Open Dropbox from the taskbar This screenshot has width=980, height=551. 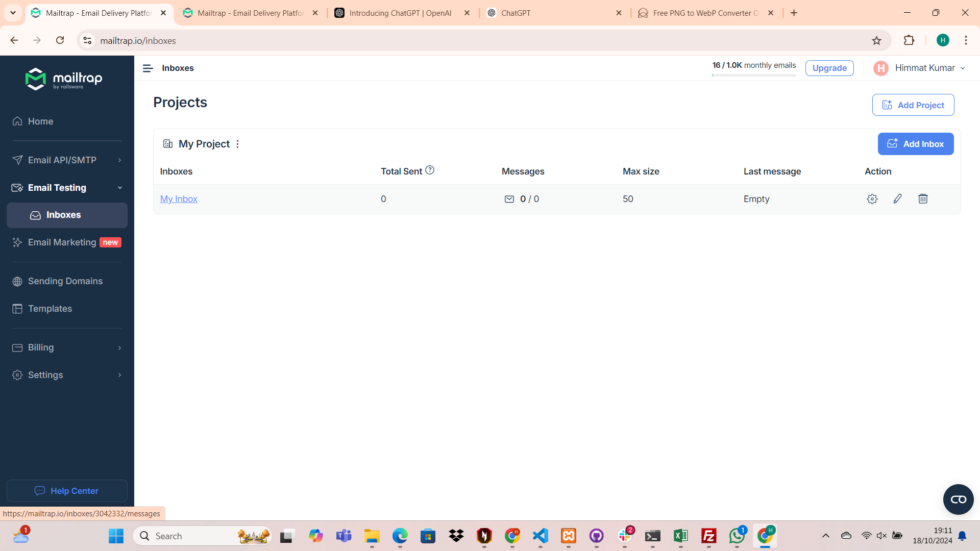(x=456, y=536)
